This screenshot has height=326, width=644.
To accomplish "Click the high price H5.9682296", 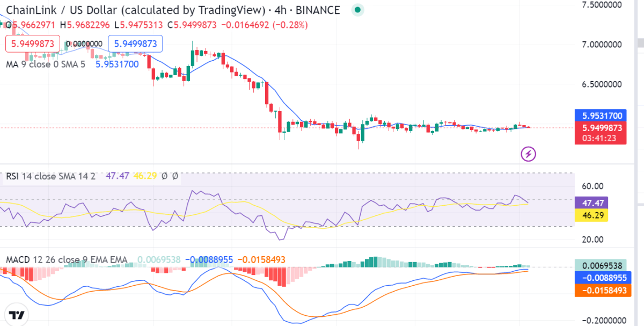I will click(x=85, y=25).
